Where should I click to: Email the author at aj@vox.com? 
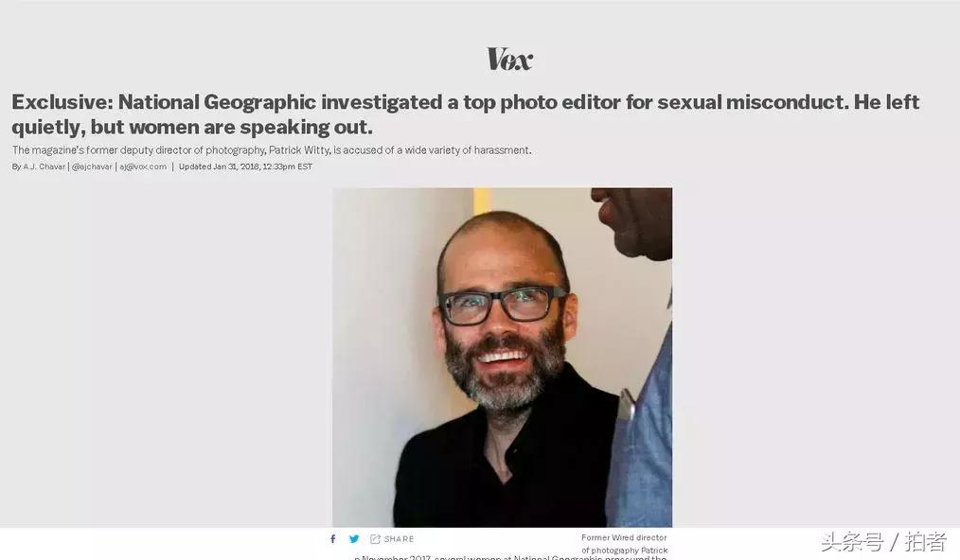tap(143, 166)
